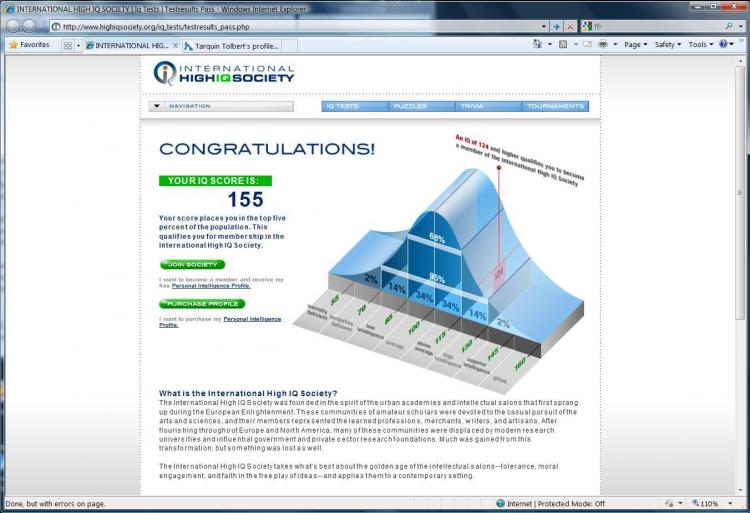Viewport: 750px width, 513px height.
Task: Click the 68% label on the bell curve
Action: (x=437, y=238)
